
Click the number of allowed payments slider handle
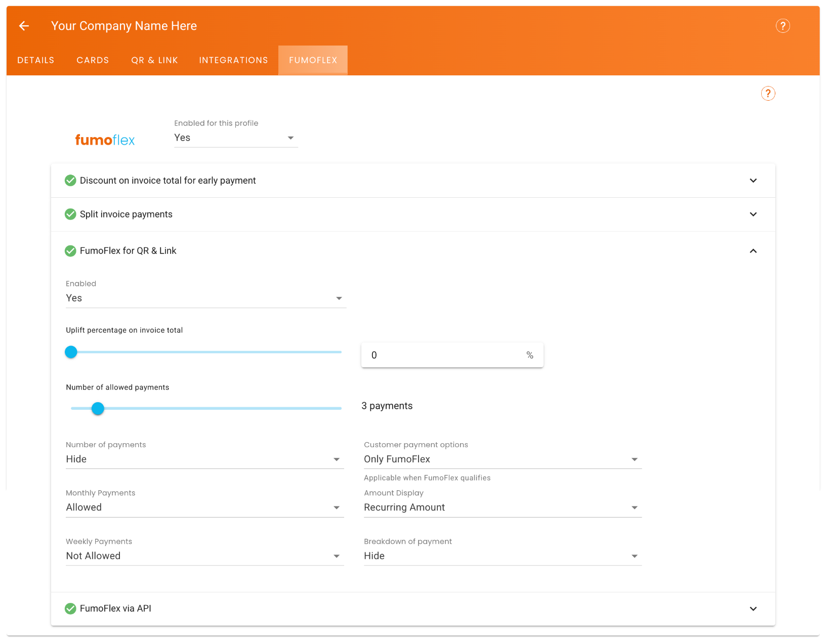98,408
